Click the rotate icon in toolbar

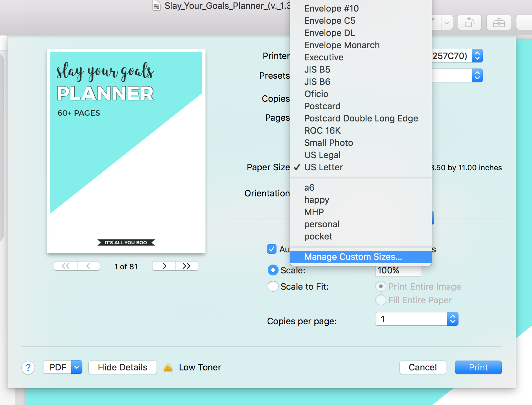pyautogui.click(x=469, y=23)
